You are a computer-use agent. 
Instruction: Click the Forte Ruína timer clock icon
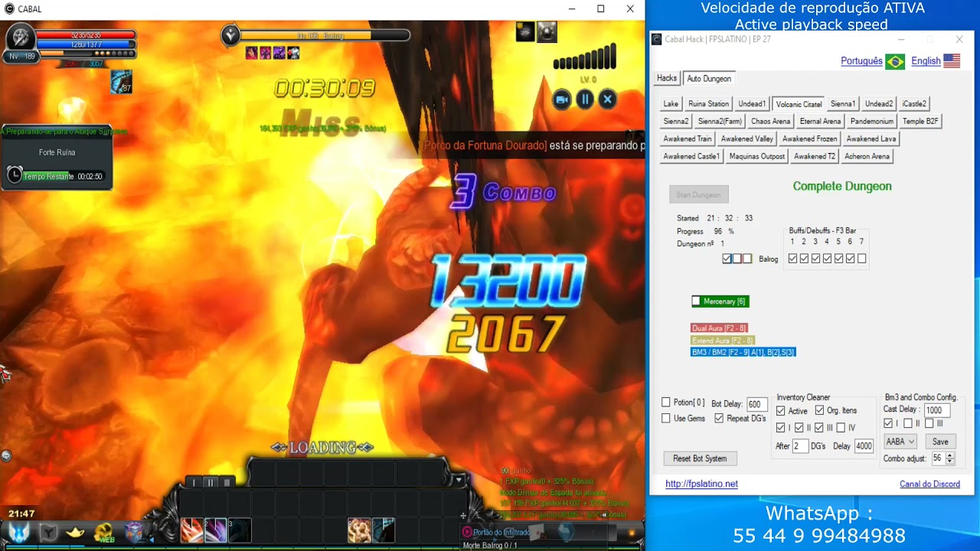pyautogui.click(x=15, y=175)
